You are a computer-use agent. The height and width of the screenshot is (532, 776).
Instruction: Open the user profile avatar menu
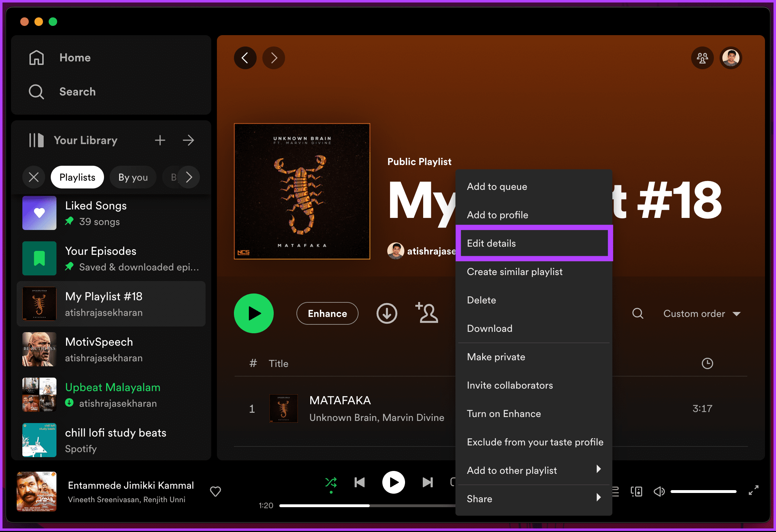click(x=731, y=58)
